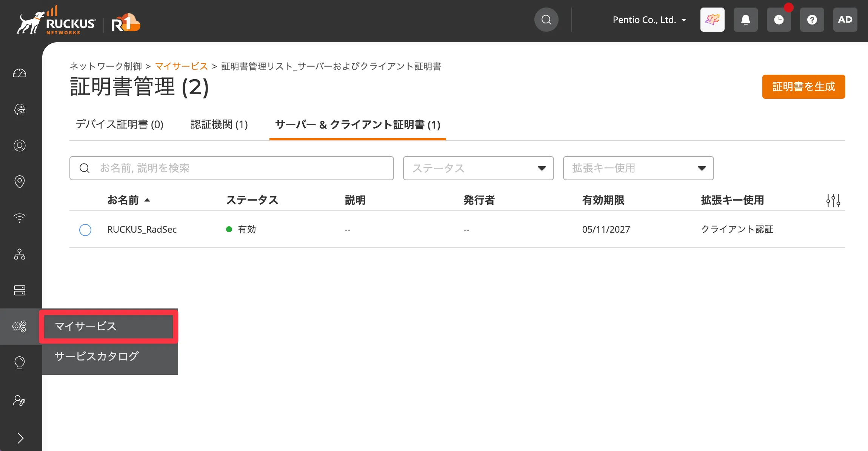Image resolution: width=868 pixels, height=451 pixels.
Task: Open the table column settings sliders icon
Action: 833,200
